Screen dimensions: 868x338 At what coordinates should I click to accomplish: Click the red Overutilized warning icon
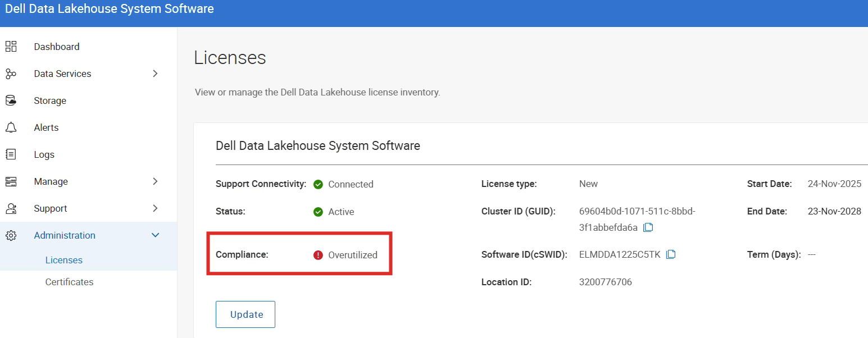pyautogui.click(x=318, y=255)
